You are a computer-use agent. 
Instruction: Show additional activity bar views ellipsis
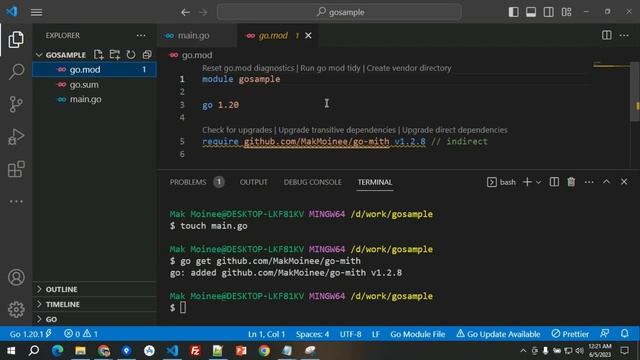tap(16, 201)
